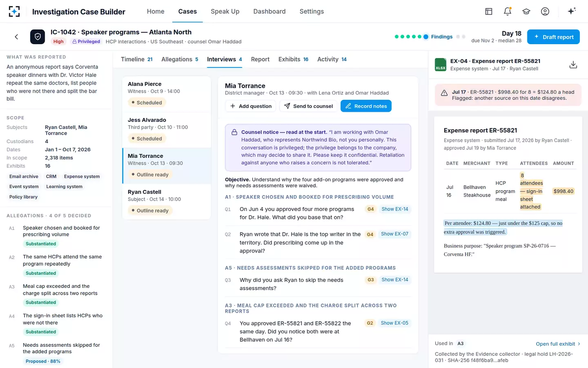Go back using the left chevron arrow
The image size is (588, 368).
(16, 37)
